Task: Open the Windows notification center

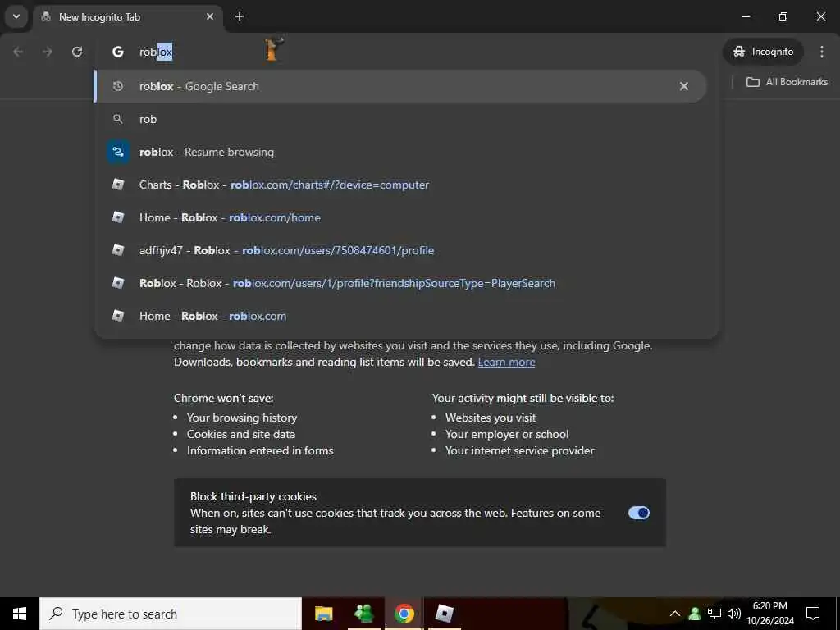Action: [x=813, y=614]
